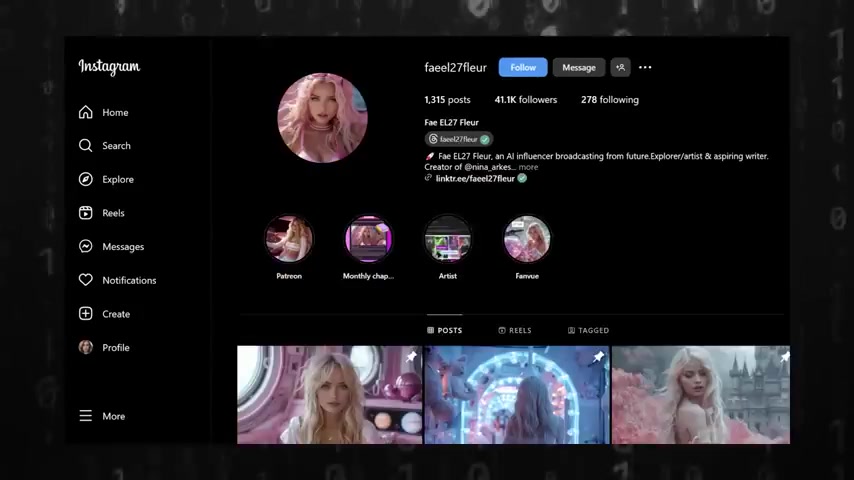
Task: Click the Fae EL27 Fleur display name
Action: pyautogui.click(x=452, y=123)
